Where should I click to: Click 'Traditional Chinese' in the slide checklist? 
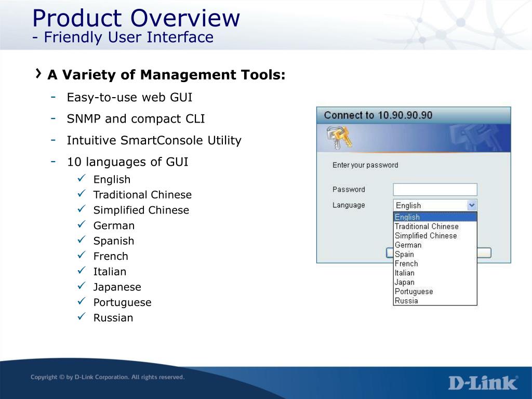pos(142,195)
